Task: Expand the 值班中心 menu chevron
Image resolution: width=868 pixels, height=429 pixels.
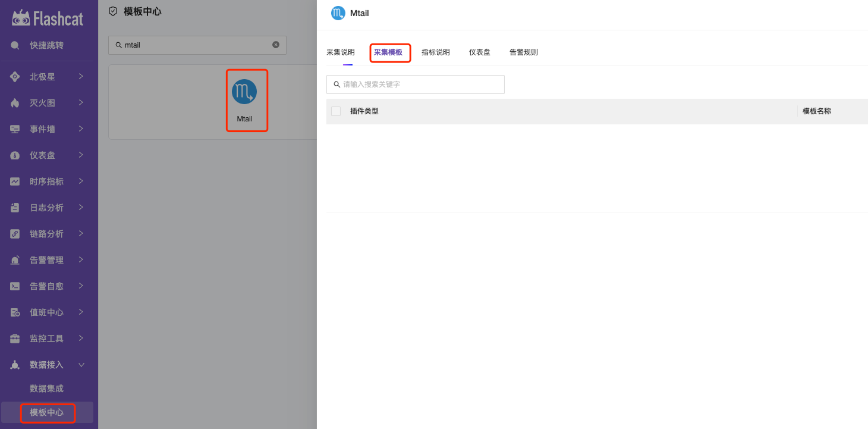Action: tap(81, 312)
